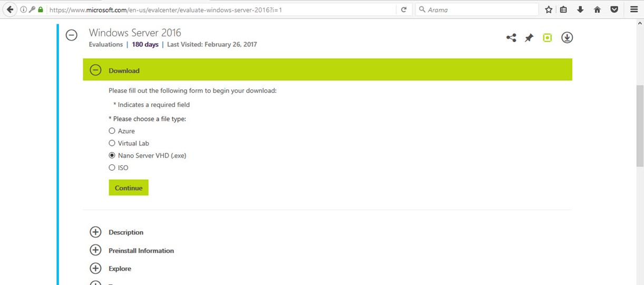The height and width of the screenshot is (285, 644).
Task: Bookmark this page with star icon
Action: click(x=549, y=9)
